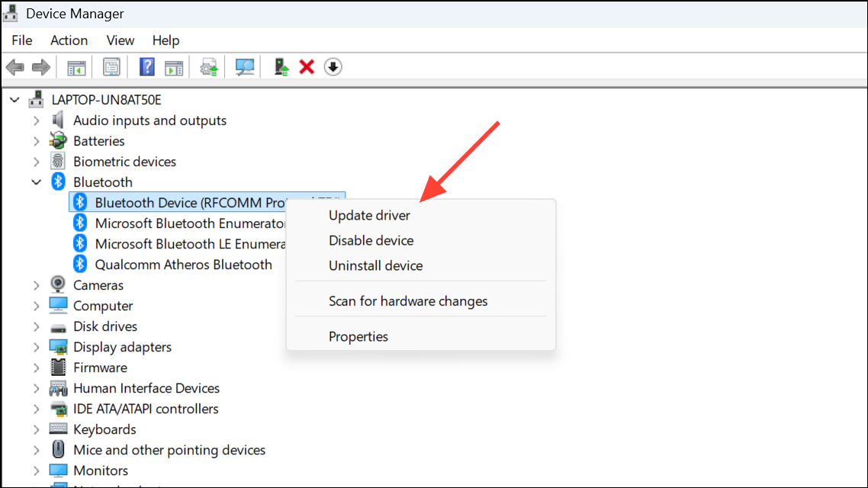Select the LAPTOP-UN8AT50E computer icon
Screen dimensions: 868x488
37,100
